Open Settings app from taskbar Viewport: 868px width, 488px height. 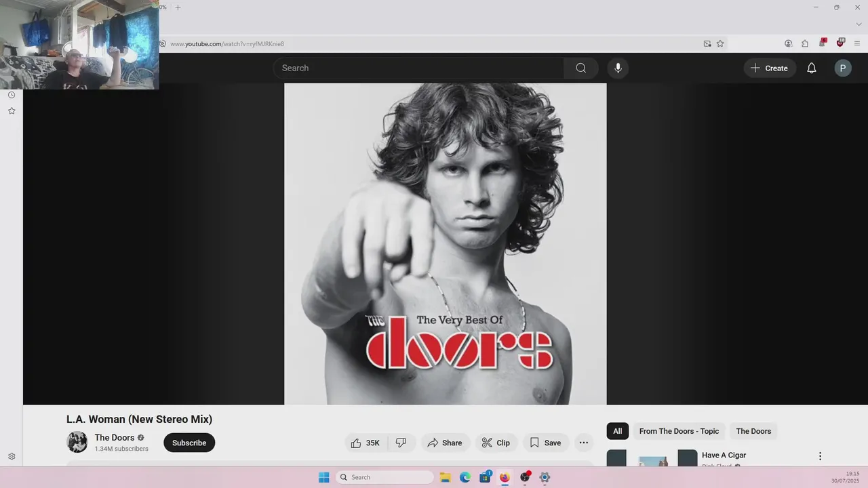pos(545,477)
